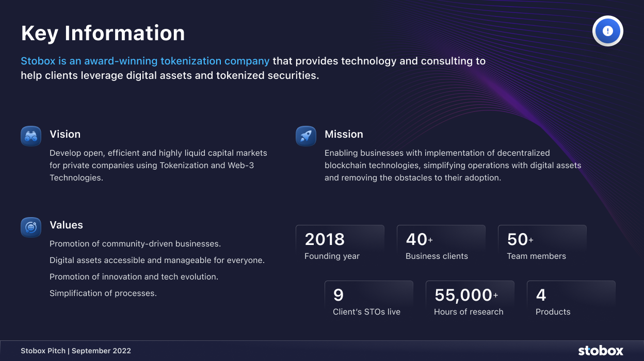Click the Values heading
Screen dimensions: 644x361
pos(66,225)
